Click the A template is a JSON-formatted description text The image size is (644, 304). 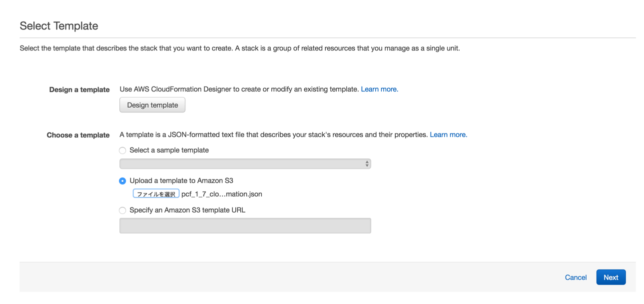pos(273,134)
